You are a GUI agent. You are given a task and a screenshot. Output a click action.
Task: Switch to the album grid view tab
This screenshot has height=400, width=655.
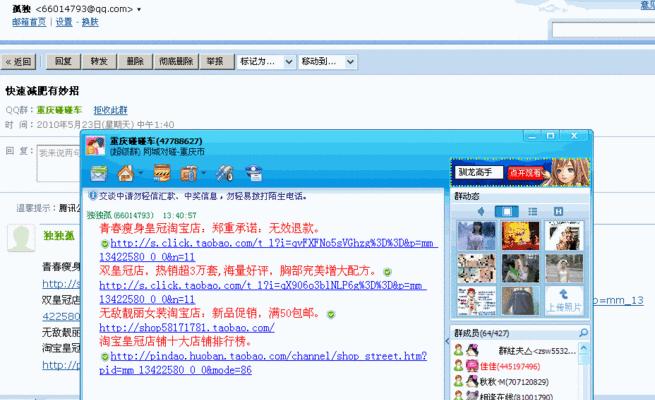point(507,211)
